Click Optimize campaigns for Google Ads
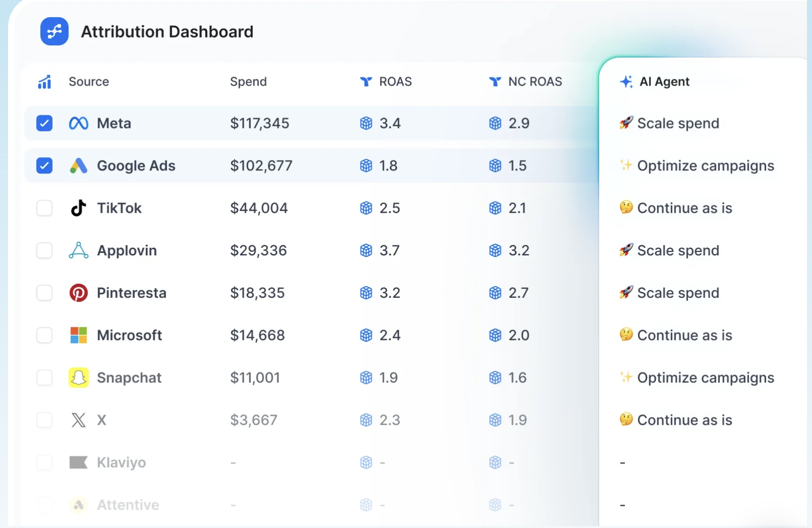Screen dimensions: 812x528 click(705, 166)
